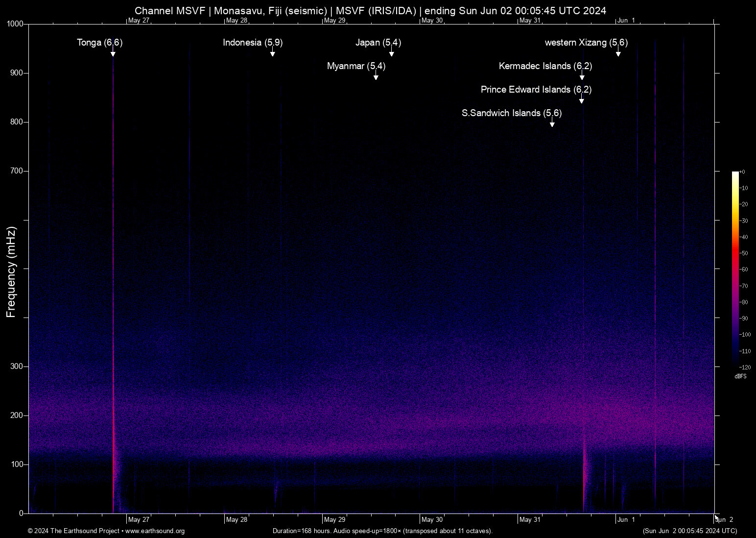The image size is (756, 538).
Task: Click the Japan (5.4) earthquake label
Action: 378,43
